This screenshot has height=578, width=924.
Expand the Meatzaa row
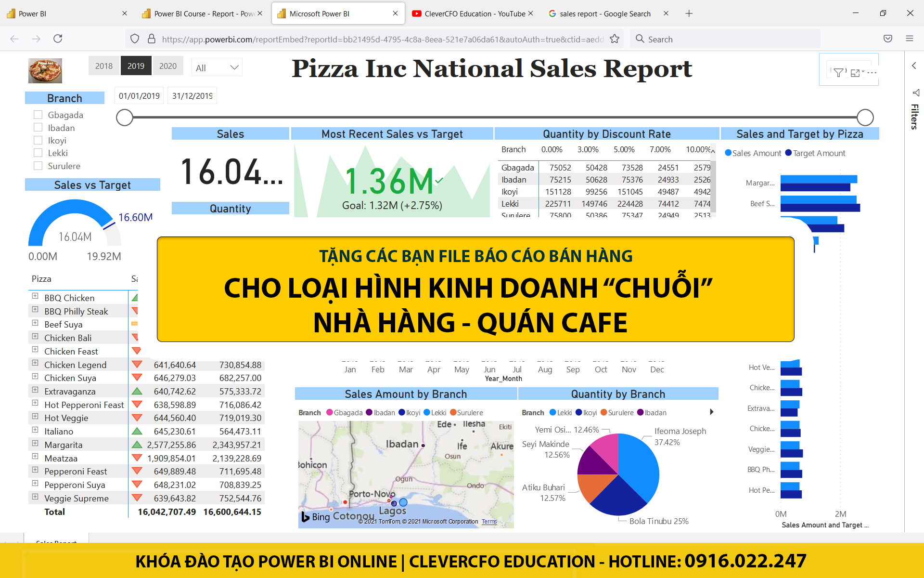pyautogui.click(x=35, y=457)
